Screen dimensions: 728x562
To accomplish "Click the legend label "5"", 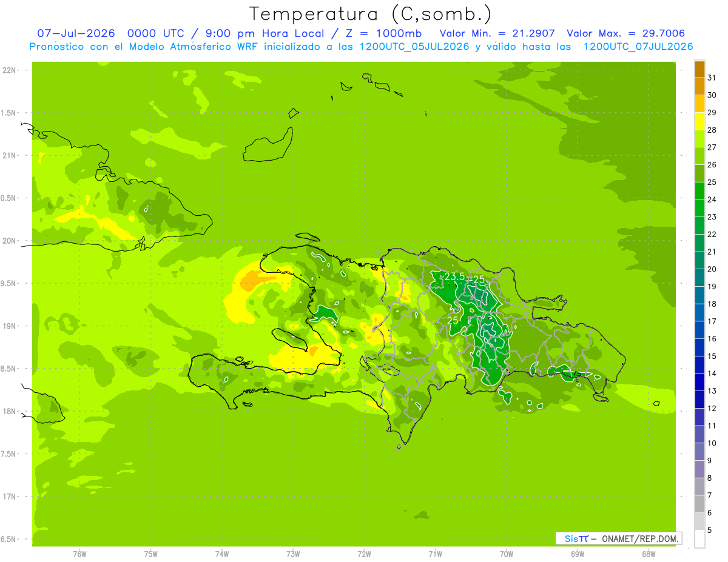I will 710,530.
